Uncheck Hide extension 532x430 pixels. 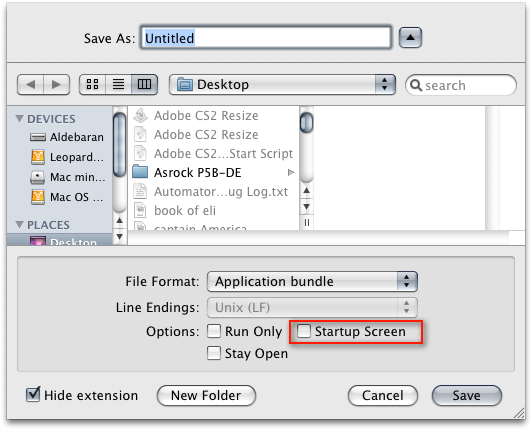click(33, 394)
